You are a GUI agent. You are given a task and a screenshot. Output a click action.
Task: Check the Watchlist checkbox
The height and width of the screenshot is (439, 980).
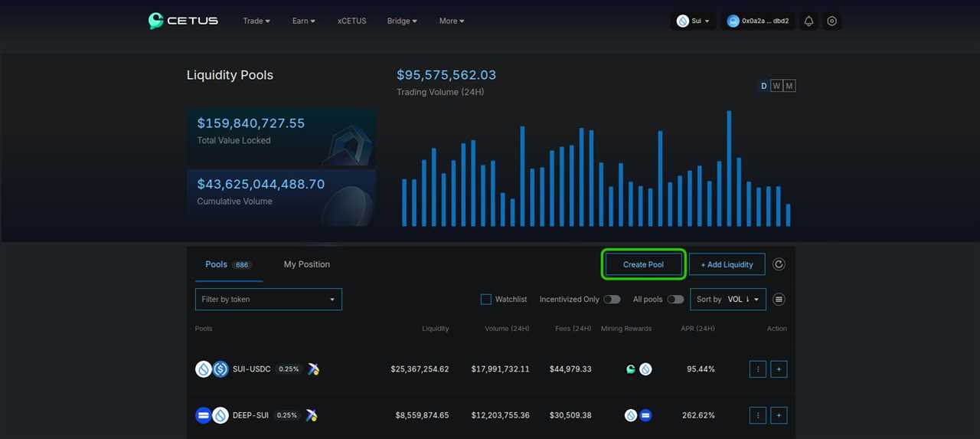485,300
